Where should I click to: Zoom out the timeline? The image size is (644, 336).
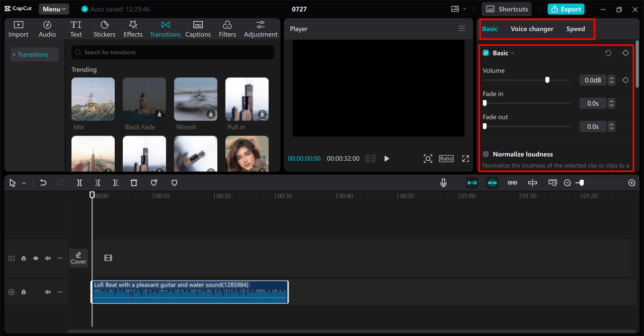[x=568, y=183]
